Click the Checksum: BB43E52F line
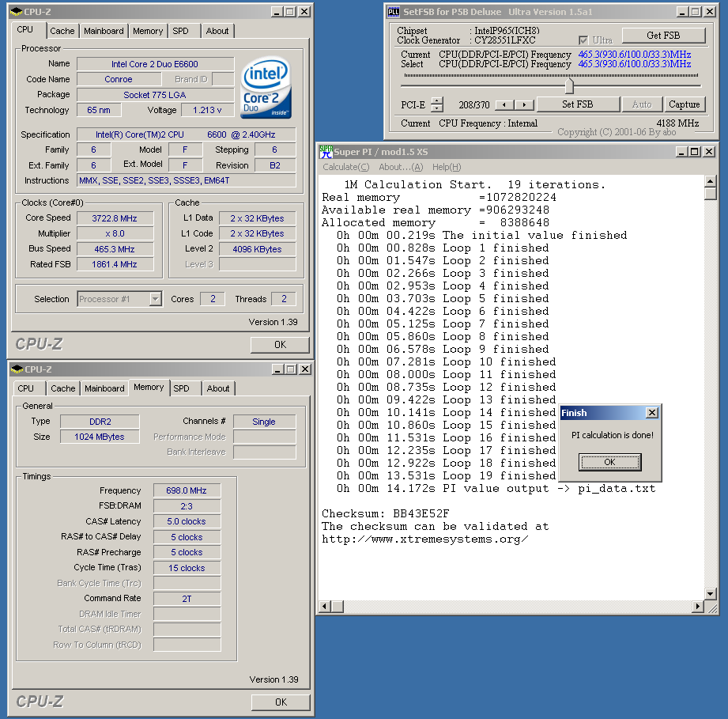Image resolution: width=728 pixels, height=719 pixels. pyautogui.click(x=386, y=513)
